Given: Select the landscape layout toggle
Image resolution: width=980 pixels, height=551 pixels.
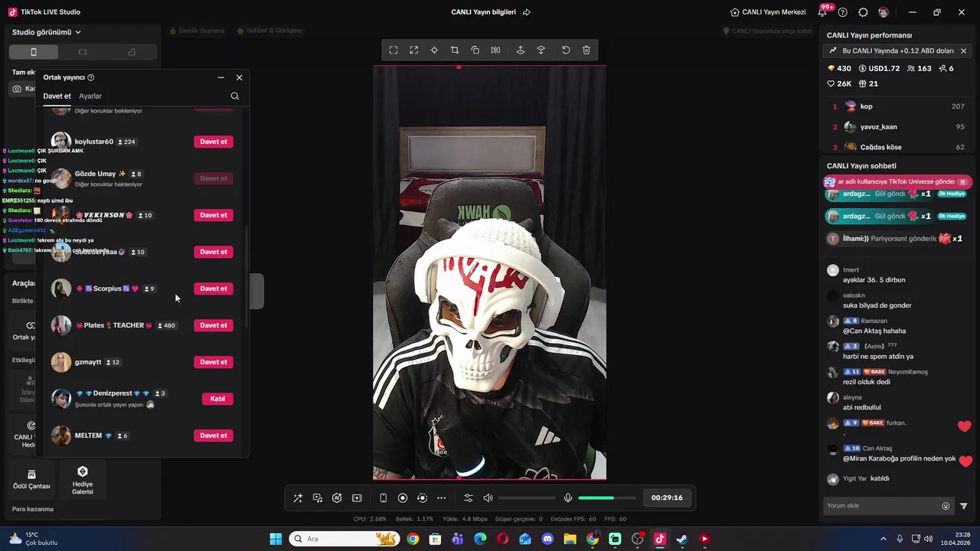Looking at the screenshot, I should [83, 52].
